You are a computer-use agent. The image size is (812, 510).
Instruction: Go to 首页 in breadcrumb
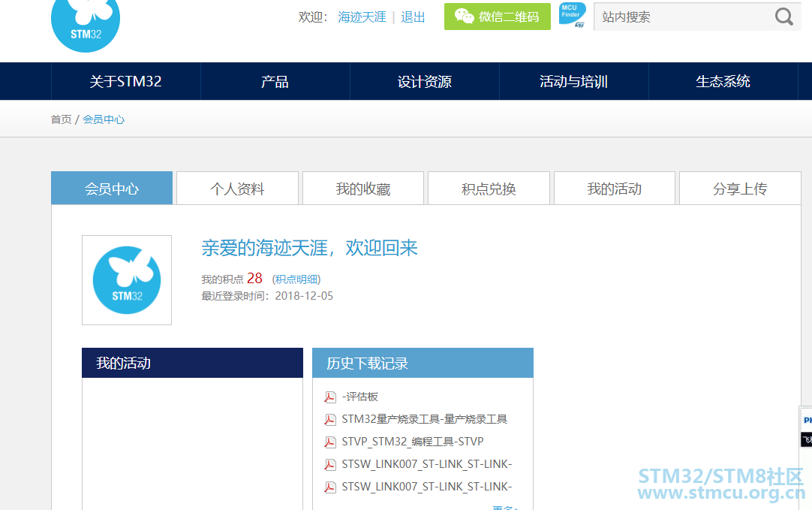pyautogui.click(x=61, y=119)
